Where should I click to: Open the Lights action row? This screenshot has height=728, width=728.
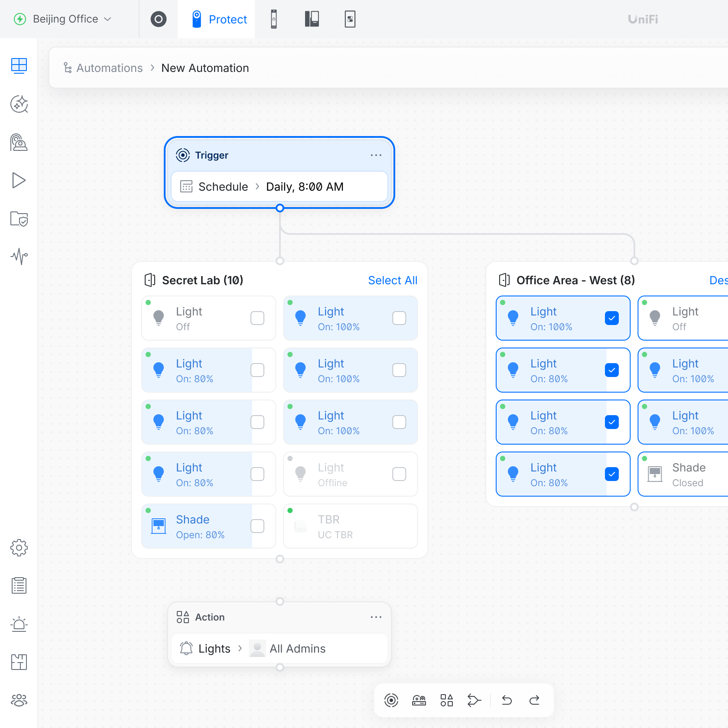(x=279, y=648)
